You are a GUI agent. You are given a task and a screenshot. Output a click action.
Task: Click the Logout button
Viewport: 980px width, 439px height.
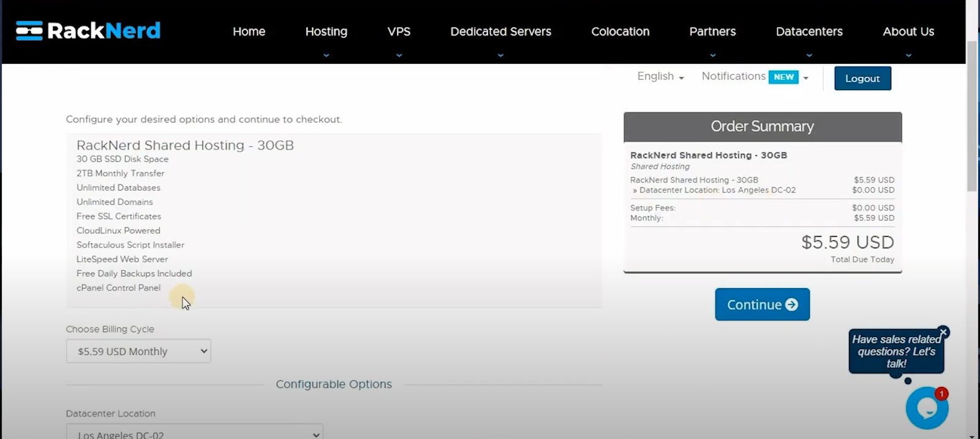pyautogui.click(x=862, y=78)
